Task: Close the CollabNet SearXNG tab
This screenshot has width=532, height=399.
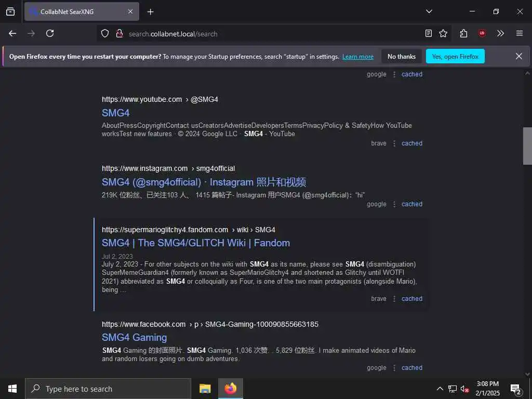Action: pyautogui.click(x=130, y=11)
